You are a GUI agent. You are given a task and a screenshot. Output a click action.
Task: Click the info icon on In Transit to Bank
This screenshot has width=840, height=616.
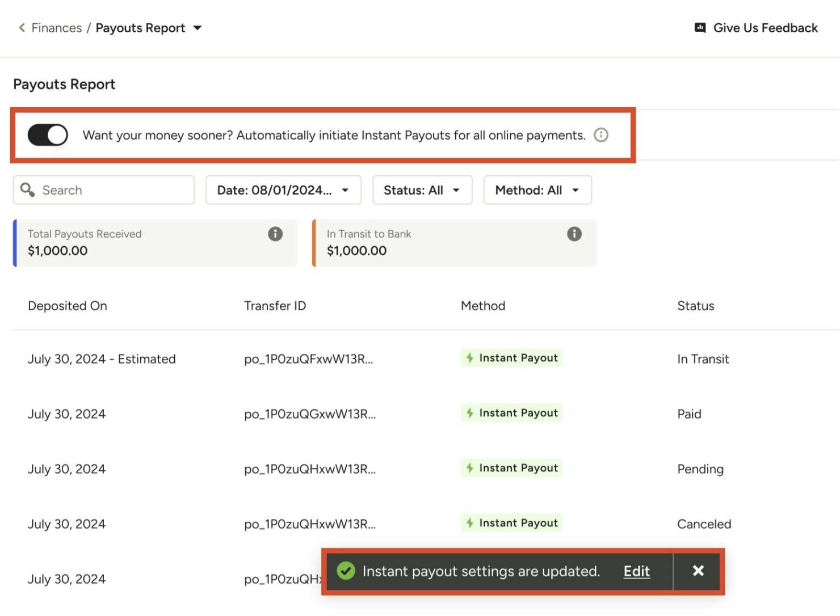coord(574,234)
